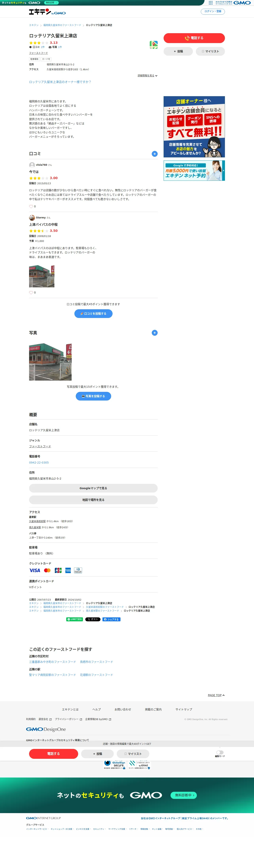
Task: Expand 詳細情報を見る
Action: 147,75
